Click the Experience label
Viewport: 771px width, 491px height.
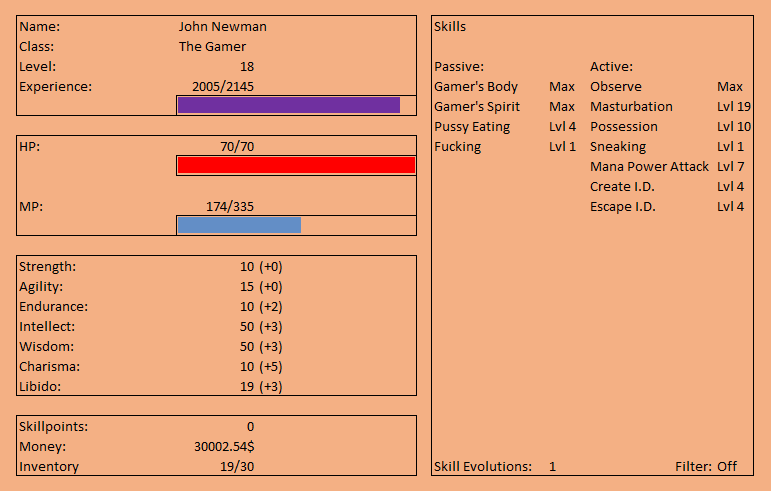(x=56, y=87)
